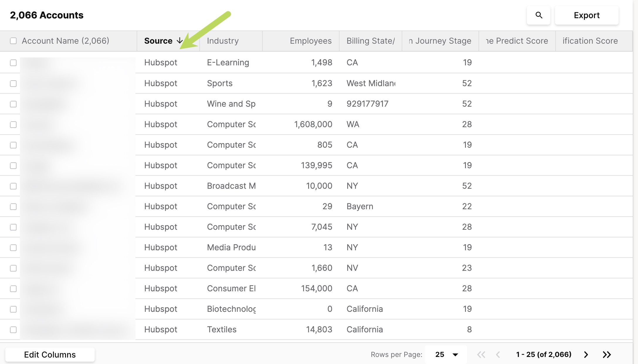
Task: Click the Source sort descending arrow
Action: click(x=180, y=41)
